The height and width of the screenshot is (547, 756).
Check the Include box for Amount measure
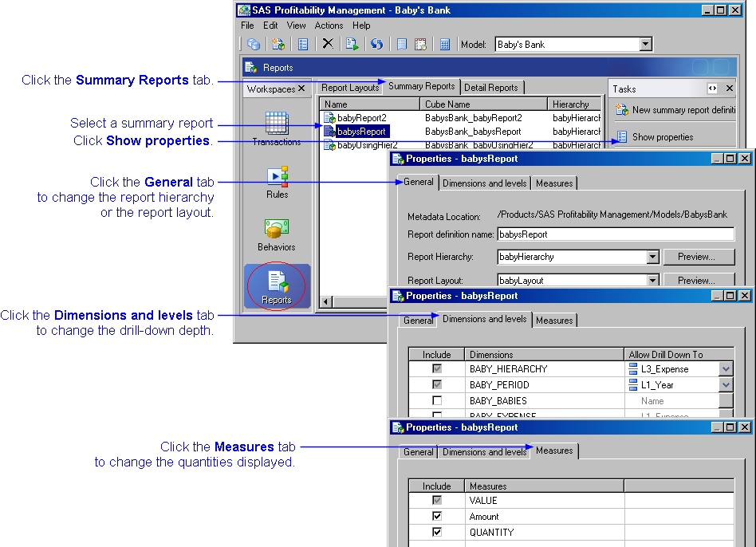coord(436,516)
